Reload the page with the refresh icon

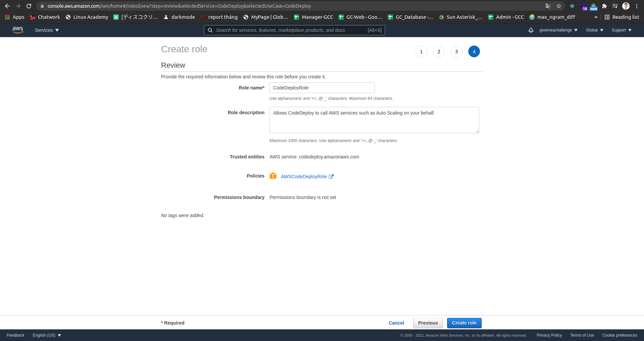[29, 6]
